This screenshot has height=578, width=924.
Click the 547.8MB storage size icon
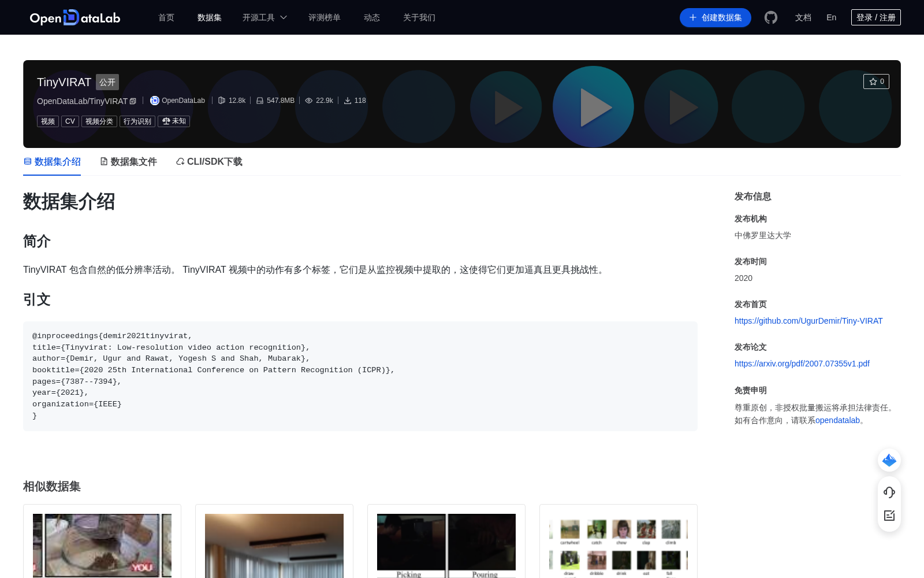tap(260, 101)
